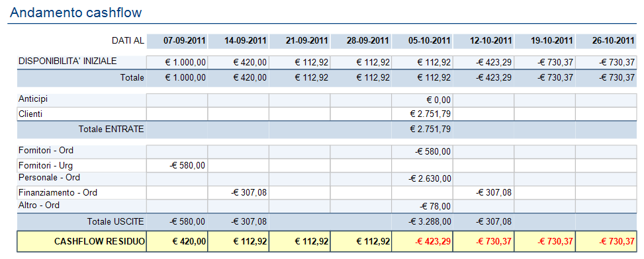Click the Fornitori - Ord row label

46,151
